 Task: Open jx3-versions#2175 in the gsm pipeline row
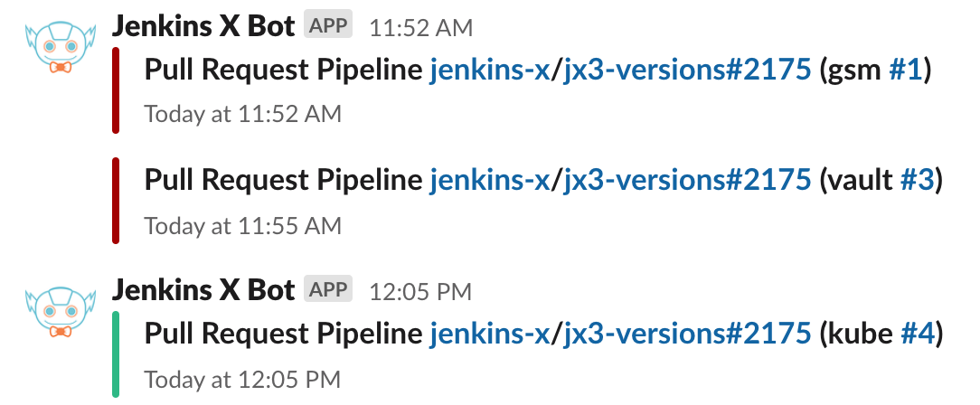(687, 71)
